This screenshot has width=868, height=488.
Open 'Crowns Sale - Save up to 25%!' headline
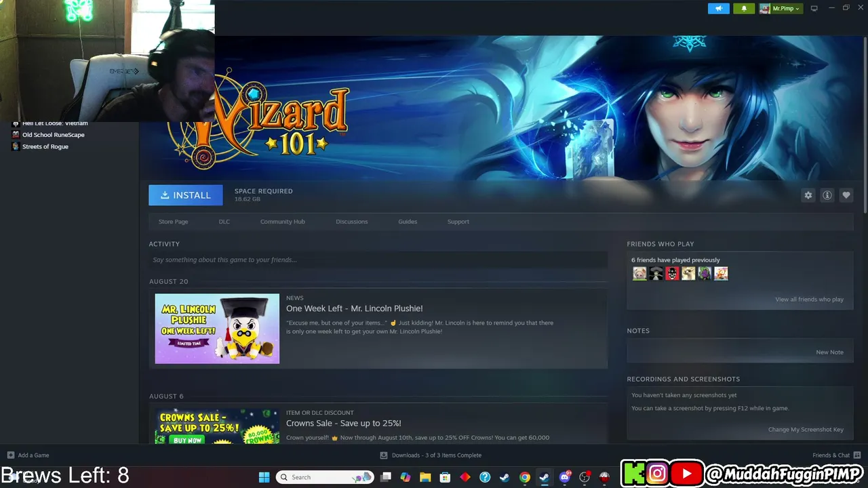pyautogui.click(x=344, y=423)
